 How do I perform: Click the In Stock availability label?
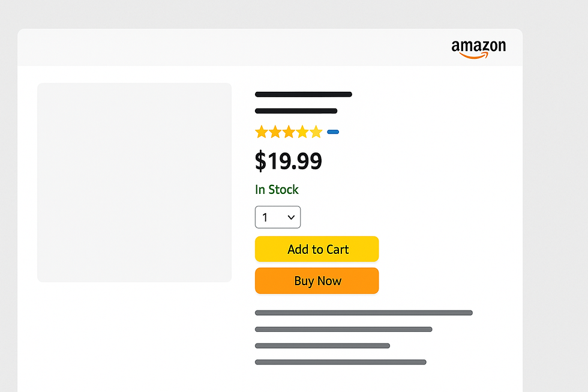pos(277,190)
